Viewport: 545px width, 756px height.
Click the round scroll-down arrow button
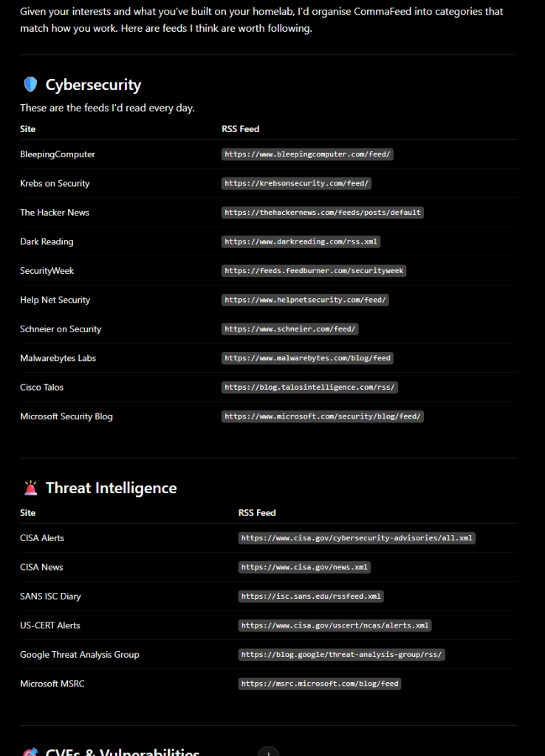268,751
